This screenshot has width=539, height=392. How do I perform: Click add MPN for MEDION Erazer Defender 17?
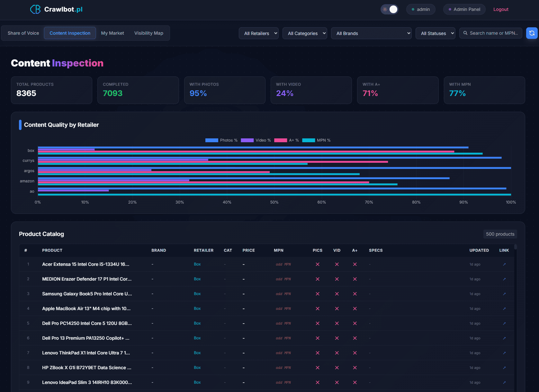[283, 279]
